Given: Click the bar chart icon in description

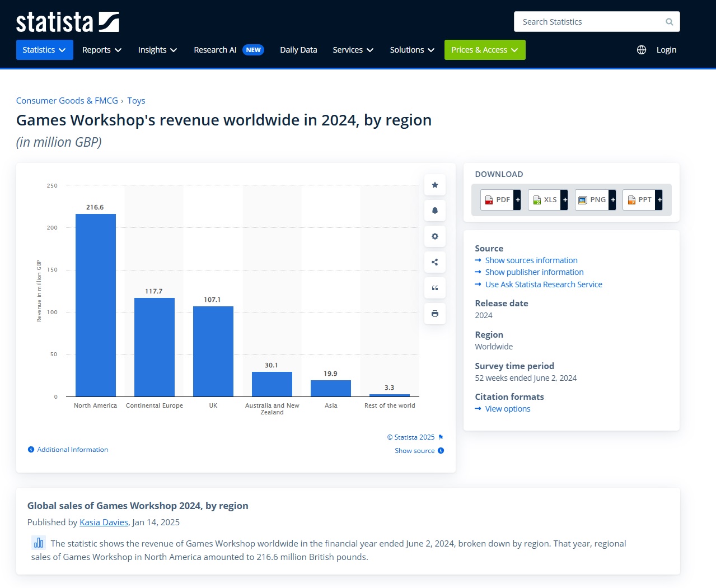Looking at the screenshot, I should click(39, 543).
